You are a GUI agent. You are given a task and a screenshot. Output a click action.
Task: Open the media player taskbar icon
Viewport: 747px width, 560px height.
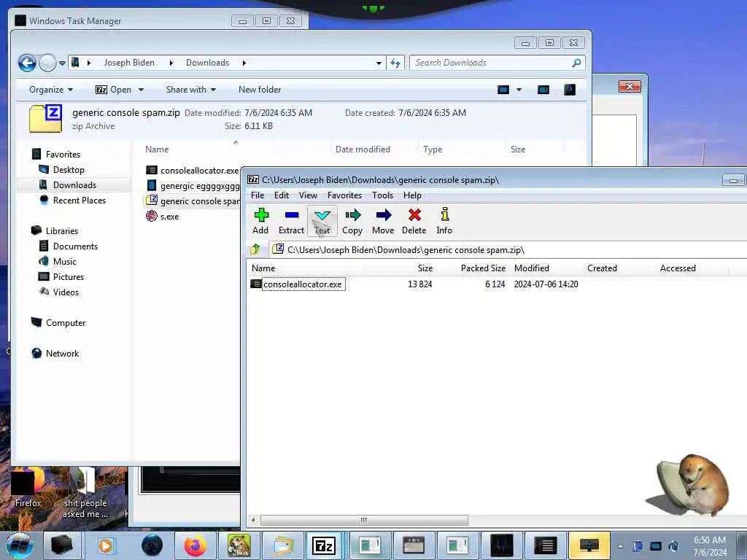click(107, 545)
